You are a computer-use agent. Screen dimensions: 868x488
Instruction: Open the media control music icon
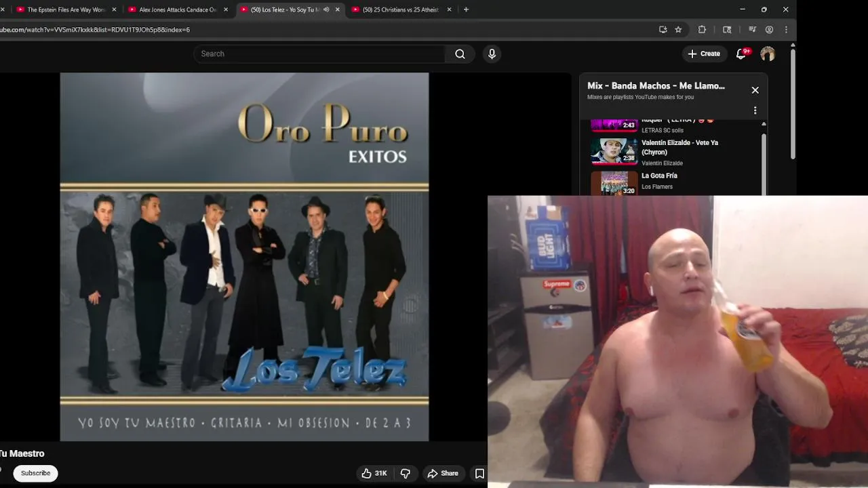(x=752, y=30)
